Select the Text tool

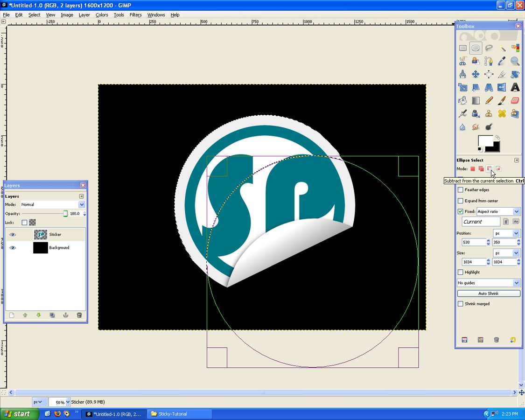click(x=515, y=87)
